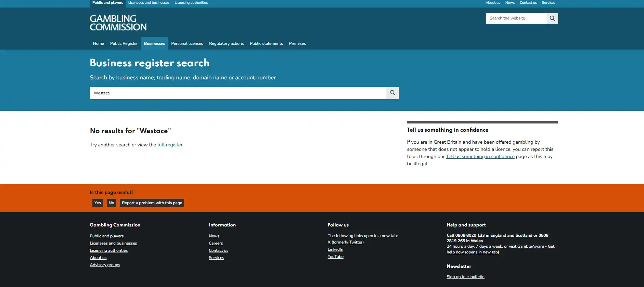Open Tell us something in confidence link
The width and height of the screenshot is (644, 287).
480,156
